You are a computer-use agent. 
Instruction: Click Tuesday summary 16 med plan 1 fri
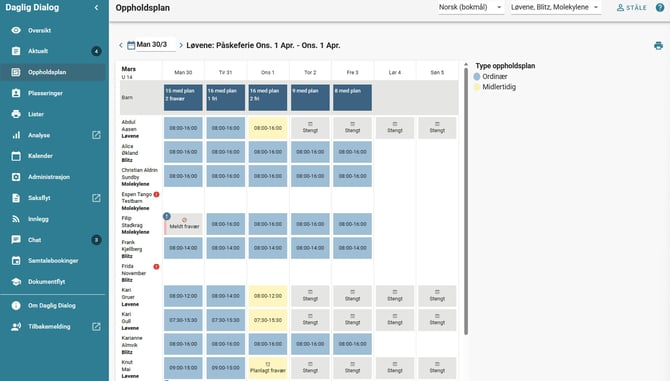click(226, 98)
